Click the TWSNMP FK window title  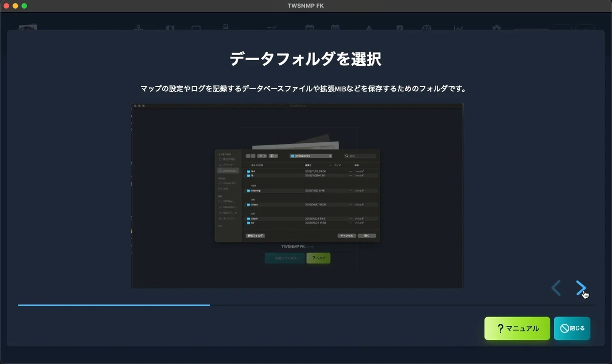[306, 6]
